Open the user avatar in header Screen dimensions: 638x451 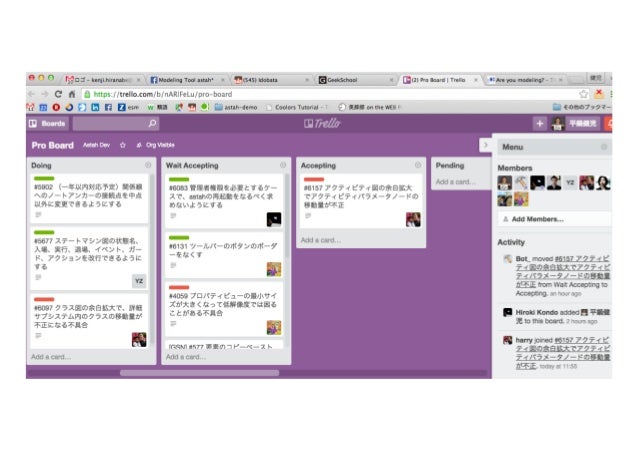(x=557, y=123)
